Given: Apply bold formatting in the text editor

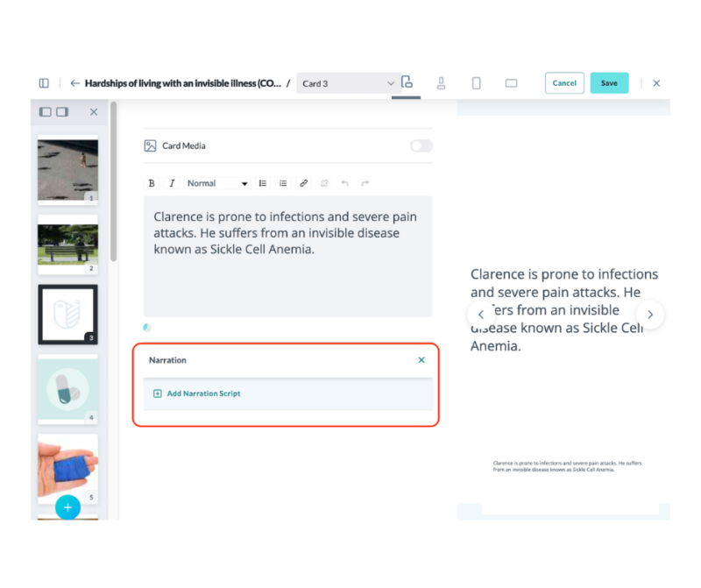Looking at the screenshot, I should click(151, 183).
